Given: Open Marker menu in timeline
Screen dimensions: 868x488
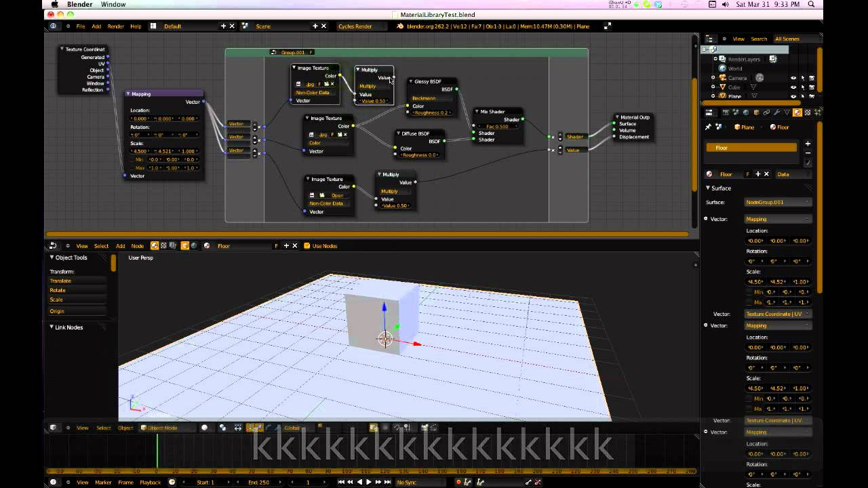Looking at the screenshot, I should 103,482.
